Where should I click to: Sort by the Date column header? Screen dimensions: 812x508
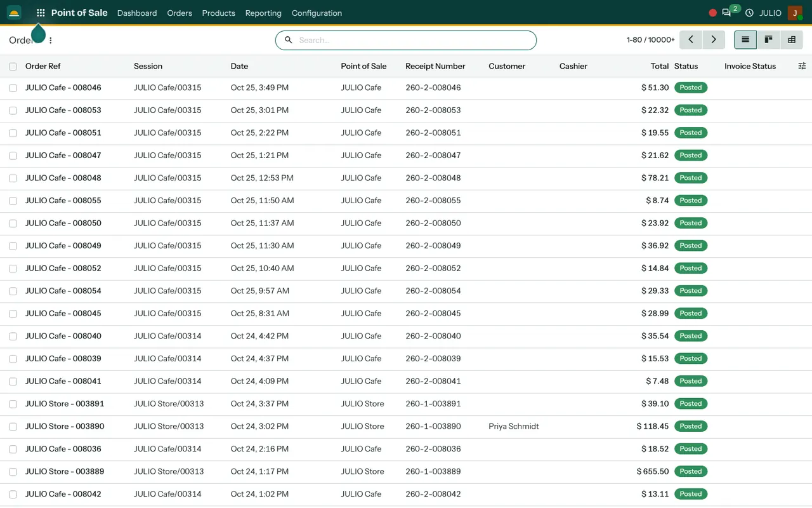[239, 66]
